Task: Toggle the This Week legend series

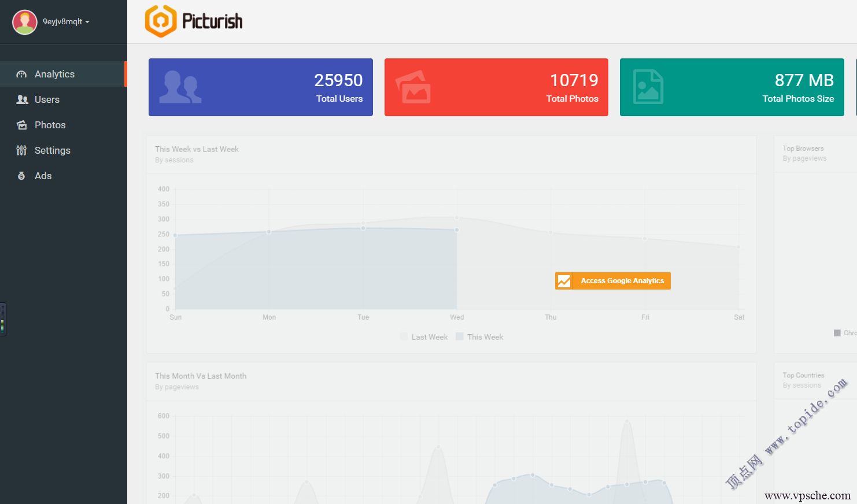Action: [479, 337]
